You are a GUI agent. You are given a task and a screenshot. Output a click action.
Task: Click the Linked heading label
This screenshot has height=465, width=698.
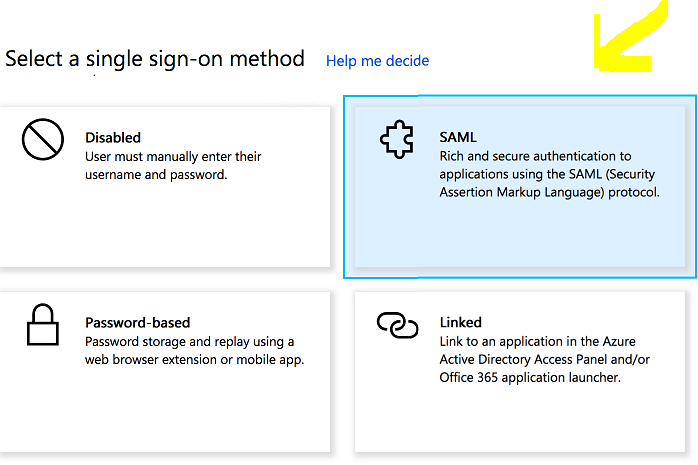(461, 322)
